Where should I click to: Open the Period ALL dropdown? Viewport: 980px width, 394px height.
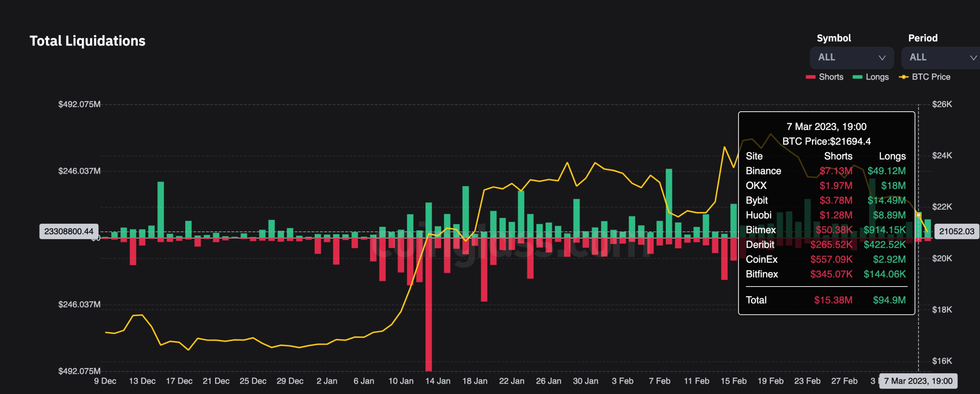pos(941,57)
